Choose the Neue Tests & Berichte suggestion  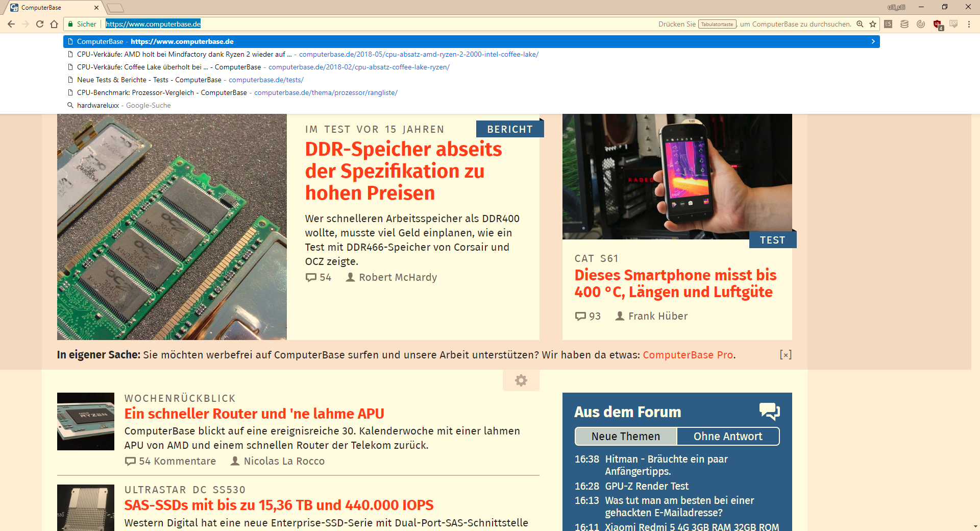[472, 80]
